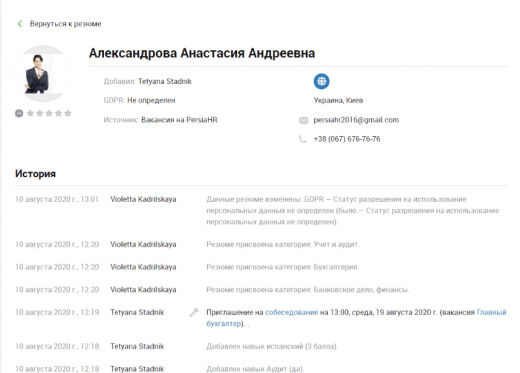Click GDPR value 'Не определен'
Image resolution: width=520 pixels, height=373 pixels.
pyautogui.click(x=151, y=100)
